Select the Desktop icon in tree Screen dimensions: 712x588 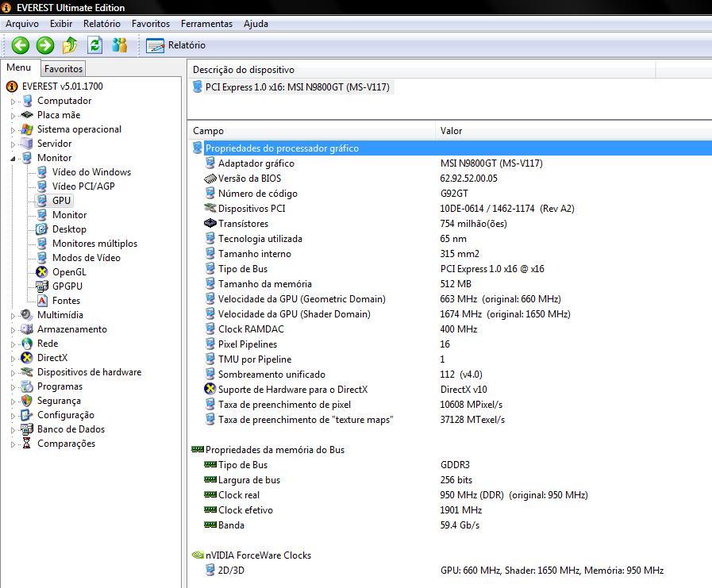[x=42, y=229]
